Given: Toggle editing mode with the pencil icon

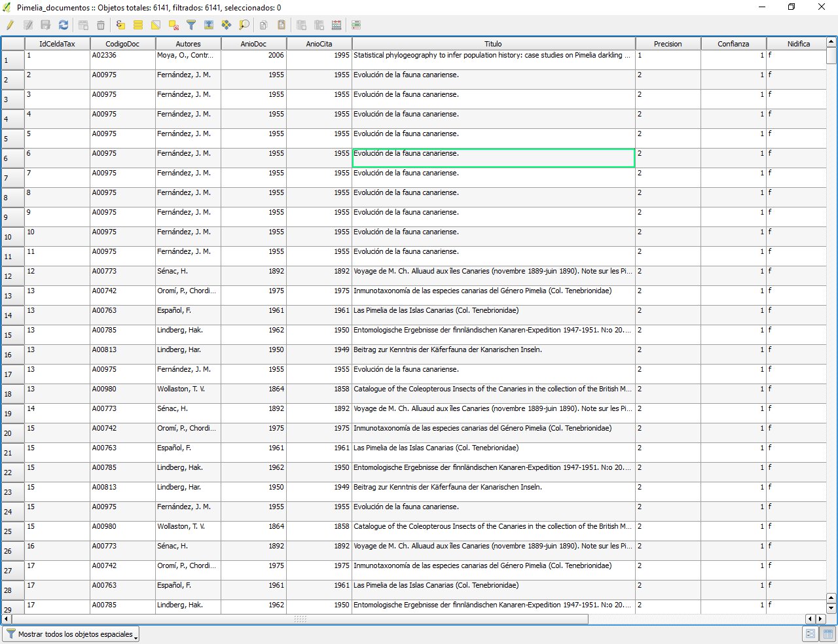Looking at the screenshot, I should tap(10, 25).
